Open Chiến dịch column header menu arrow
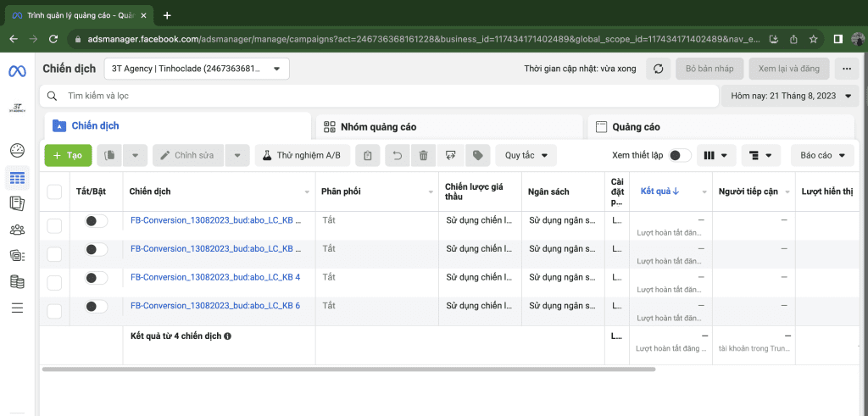Screen dimensions: 868x416 pos(307,192)
